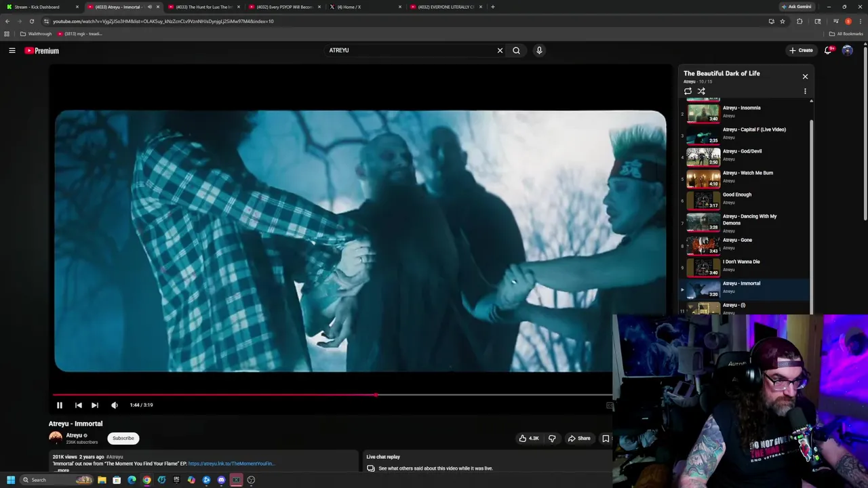
Task: Run the YouTube search magnifier button
Action: point(516,50)
